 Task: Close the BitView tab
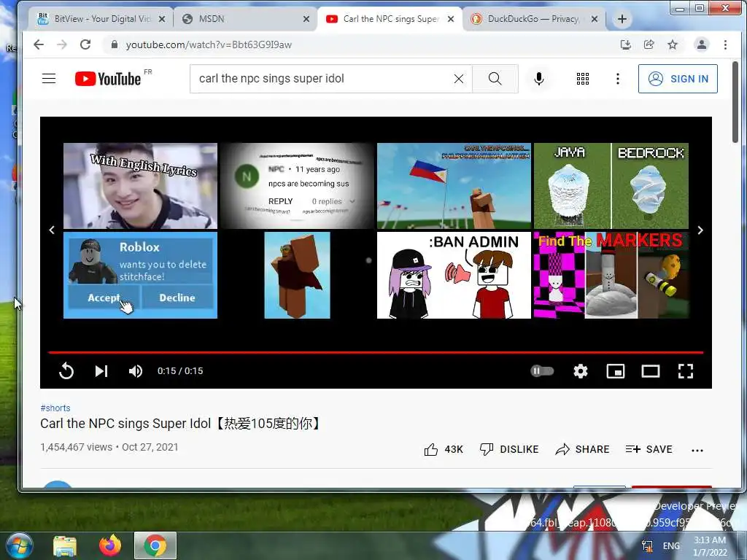(x=162, y=19)
